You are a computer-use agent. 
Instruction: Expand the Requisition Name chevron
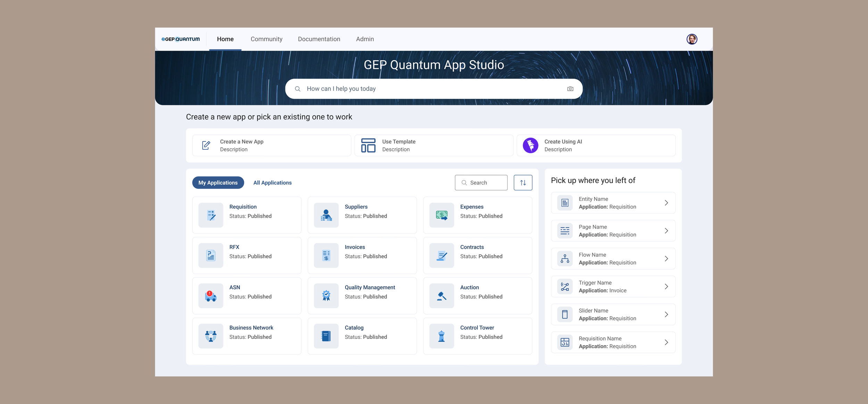point(666,343)
